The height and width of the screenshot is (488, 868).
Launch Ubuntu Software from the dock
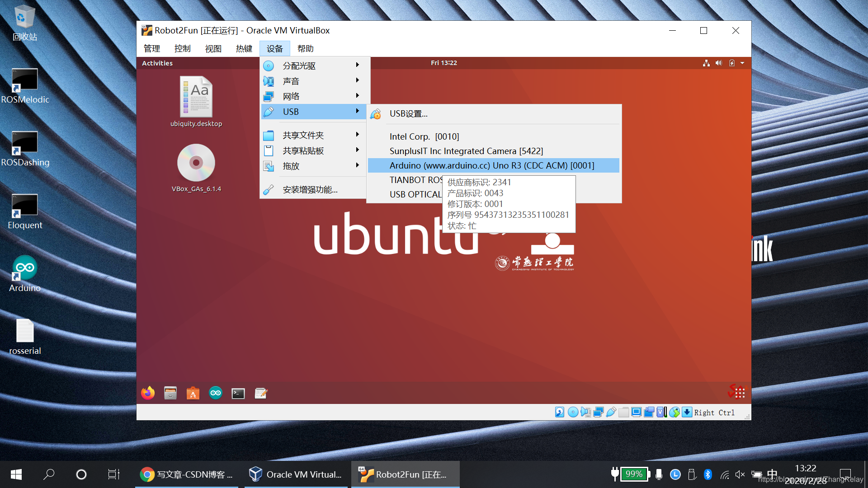tap(193, 393)
